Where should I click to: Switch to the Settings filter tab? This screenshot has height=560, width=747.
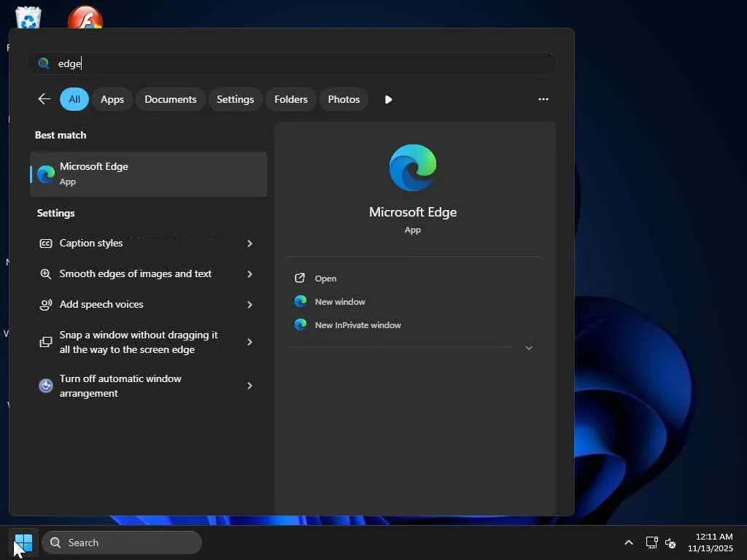click(x=236, y=99)
